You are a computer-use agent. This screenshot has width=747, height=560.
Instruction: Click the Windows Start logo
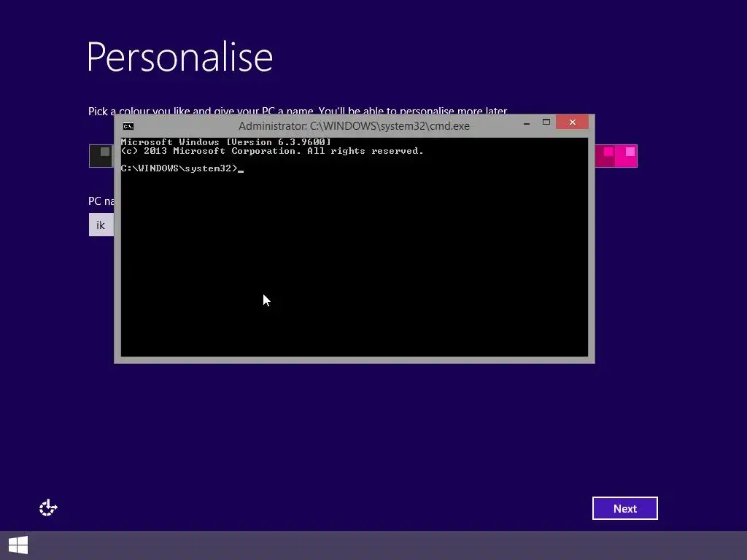pos(18,545)
